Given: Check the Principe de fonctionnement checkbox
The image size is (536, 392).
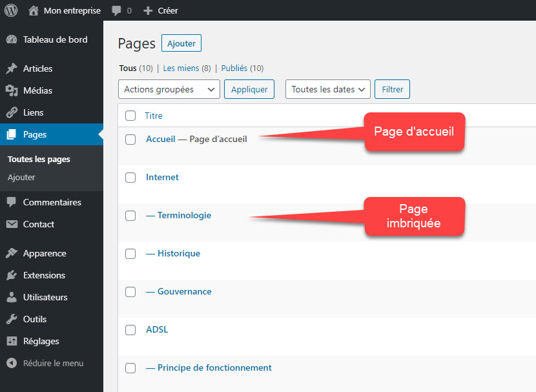Looking at the screenshot, I should coord(130,368).
